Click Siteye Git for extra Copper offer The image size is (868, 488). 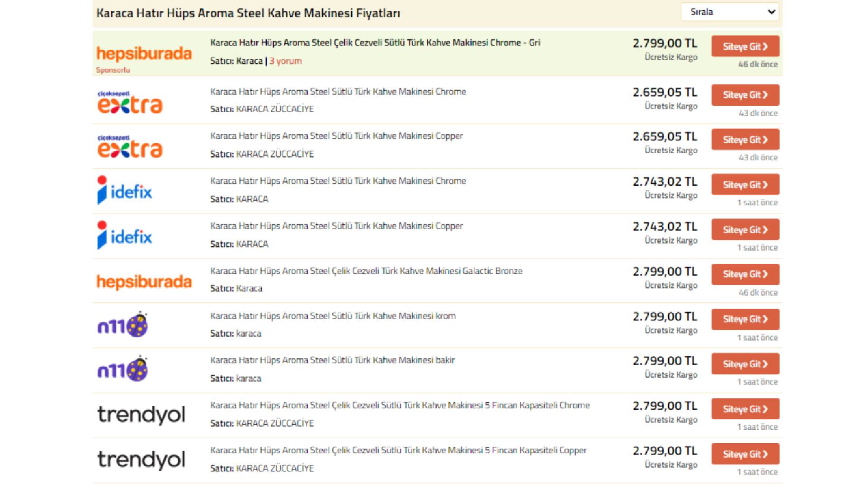pos(745,139)
